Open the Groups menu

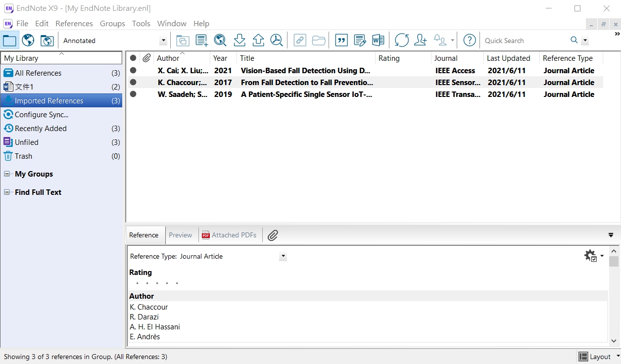[x=112, y=23]
